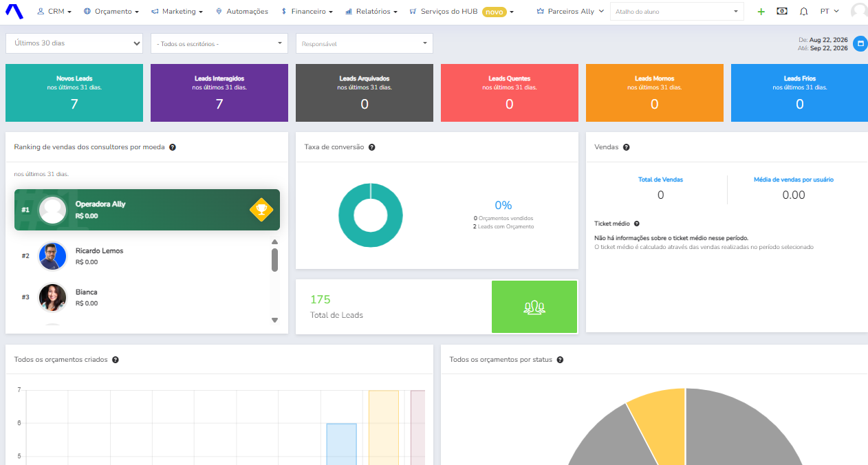The width and height of the screenshot is (868, 465).
Task: Open the Últimos 30 dias period dropdown
Action: pyautogui.click(x=74, y=43)
